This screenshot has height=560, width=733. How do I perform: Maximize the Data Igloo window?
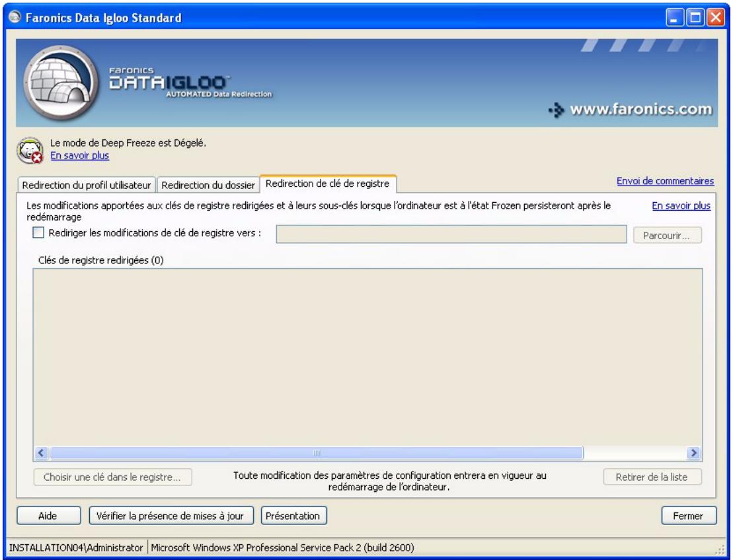pyautogui.click(x=695, y=18)
